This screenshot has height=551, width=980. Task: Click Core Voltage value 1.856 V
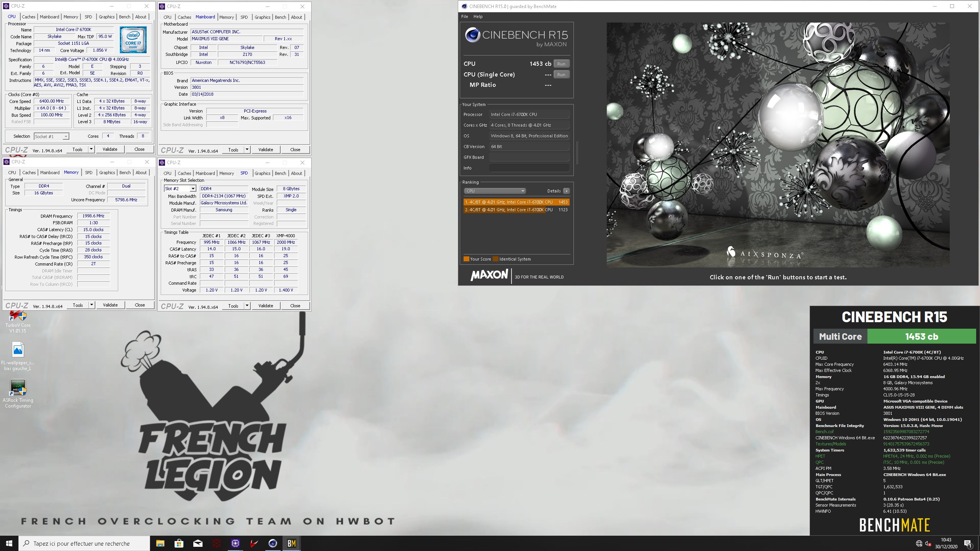100,50
